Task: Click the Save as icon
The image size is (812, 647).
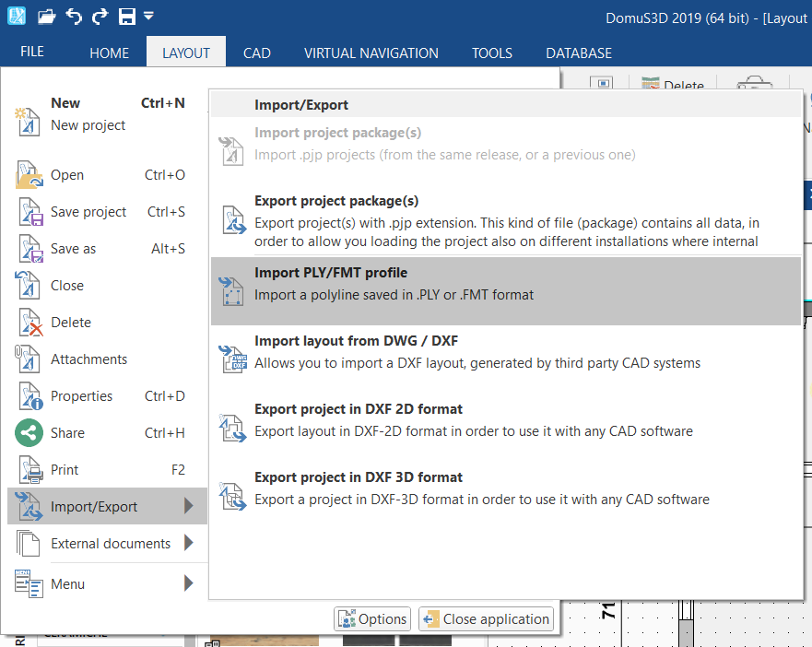Action: coord(30,249)
